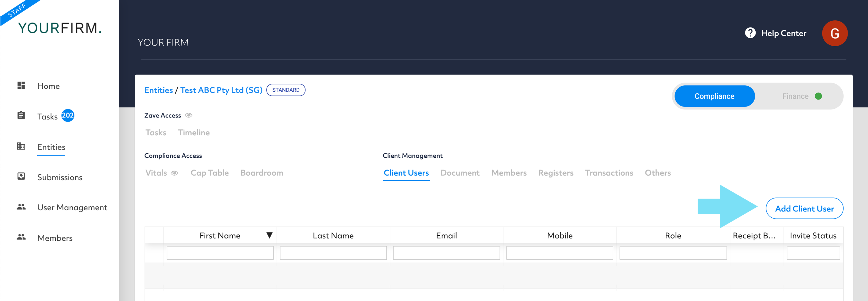Click the Members people icon in sidebar
This screenshot has width=868, height=301.
coord(21,237)
